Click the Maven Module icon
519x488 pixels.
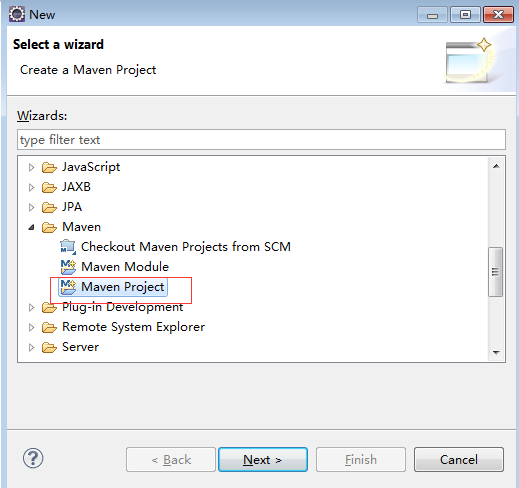pos(68,267)
